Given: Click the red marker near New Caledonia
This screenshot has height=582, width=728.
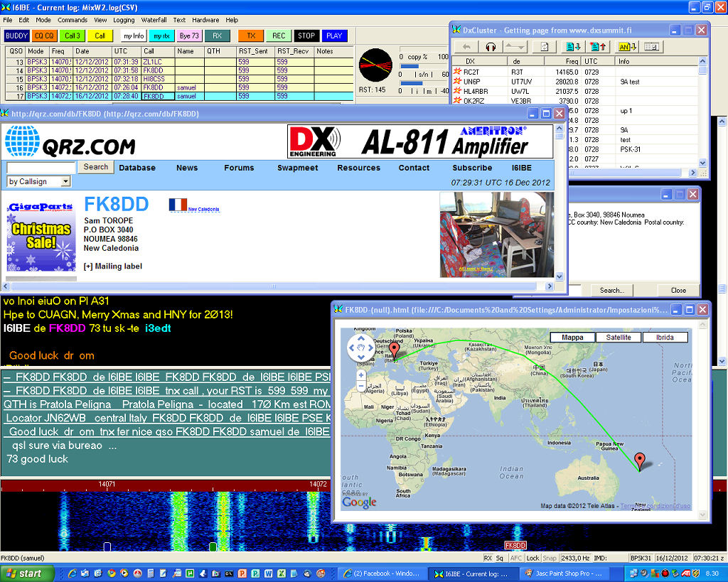Looking at the screenshot, I should (x=640, y=460).
